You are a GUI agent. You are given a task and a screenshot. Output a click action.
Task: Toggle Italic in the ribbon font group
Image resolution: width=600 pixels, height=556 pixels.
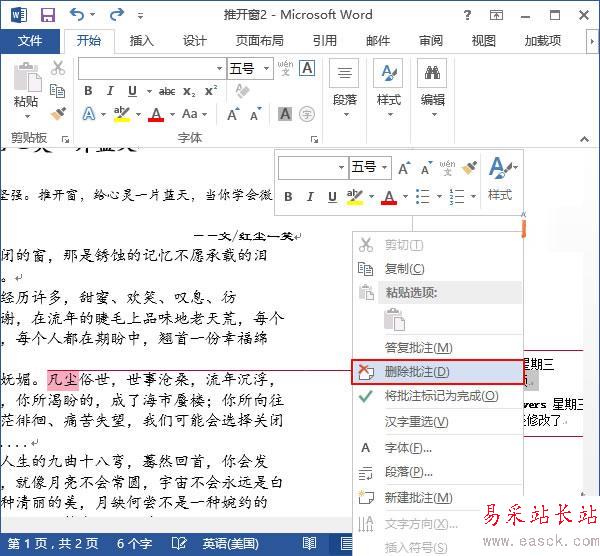pyautogui.click(x=110, y=91)
